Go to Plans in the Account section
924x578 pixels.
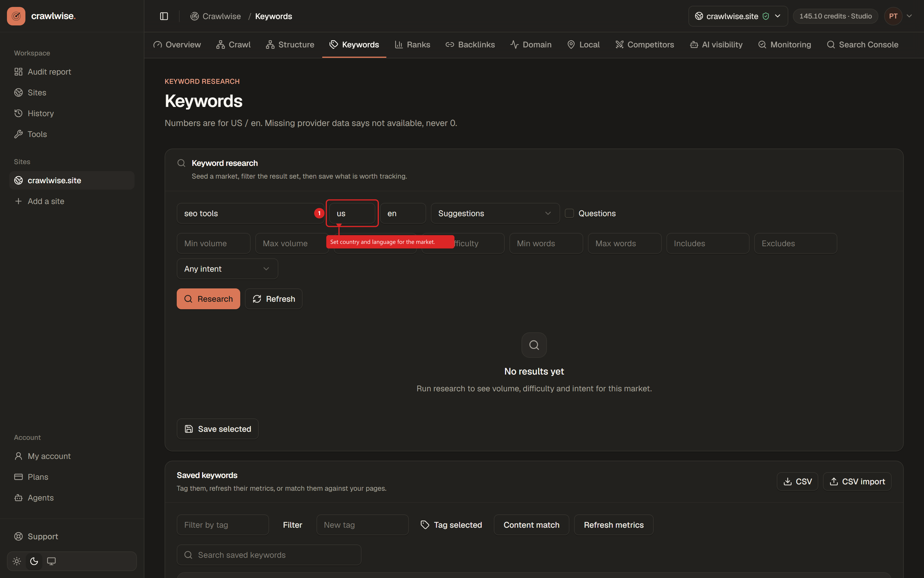coord(72,477)
